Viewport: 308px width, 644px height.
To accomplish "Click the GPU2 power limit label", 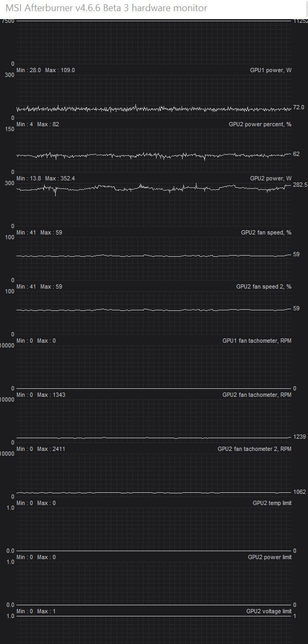I will click(x=270, y=557).
